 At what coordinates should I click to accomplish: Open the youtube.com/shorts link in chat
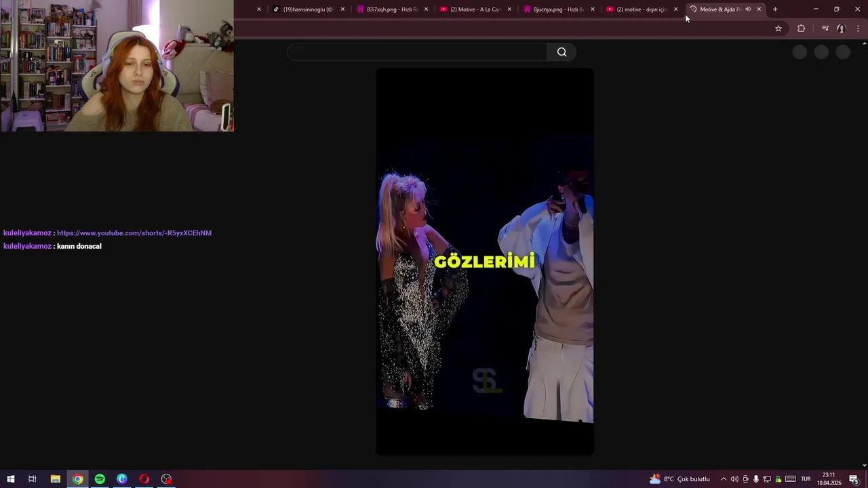pos(134,233)
